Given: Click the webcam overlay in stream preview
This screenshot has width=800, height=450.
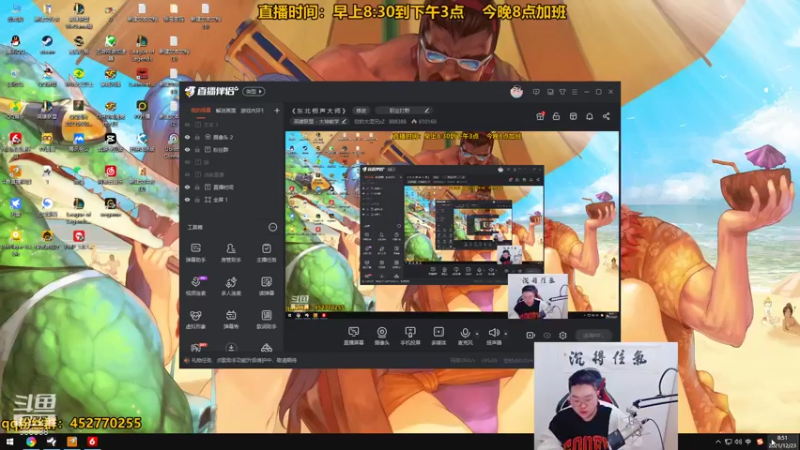Looking at the screenshot, I should pyautogui.click(x=538, y=296).
